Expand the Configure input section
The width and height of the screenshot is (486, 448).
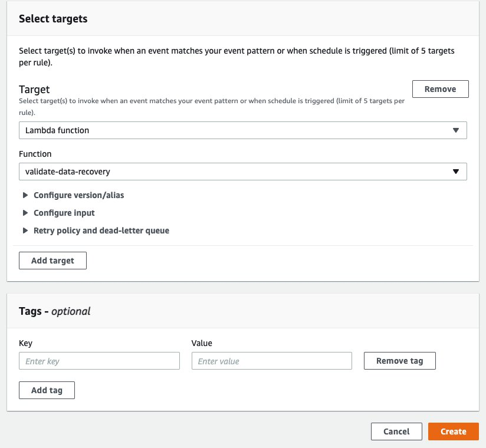(x=64, y=213)
